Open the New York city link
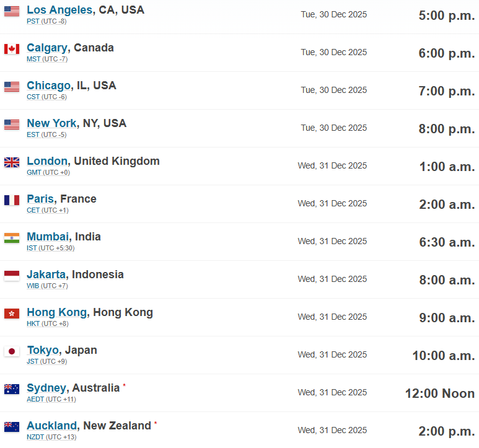 (51, 123)
